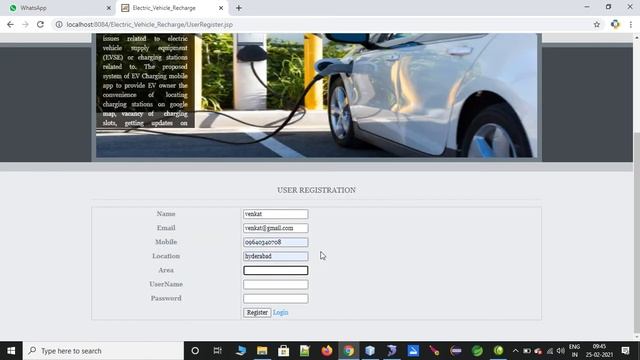Image resolution: width=640 pixels, height=360 pixels.
Task: Switch to the WhatsApp tab
Action: point(60,8)
